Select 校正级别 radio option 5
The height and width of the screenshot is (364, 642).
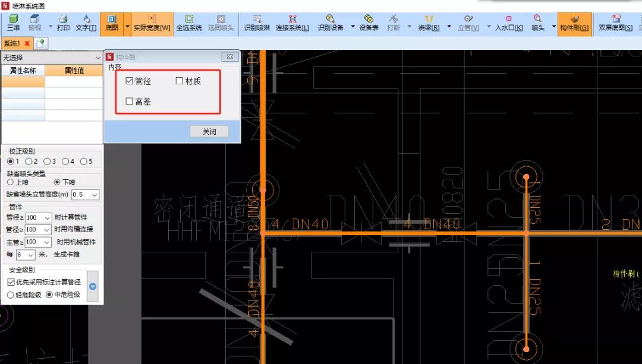84,162
